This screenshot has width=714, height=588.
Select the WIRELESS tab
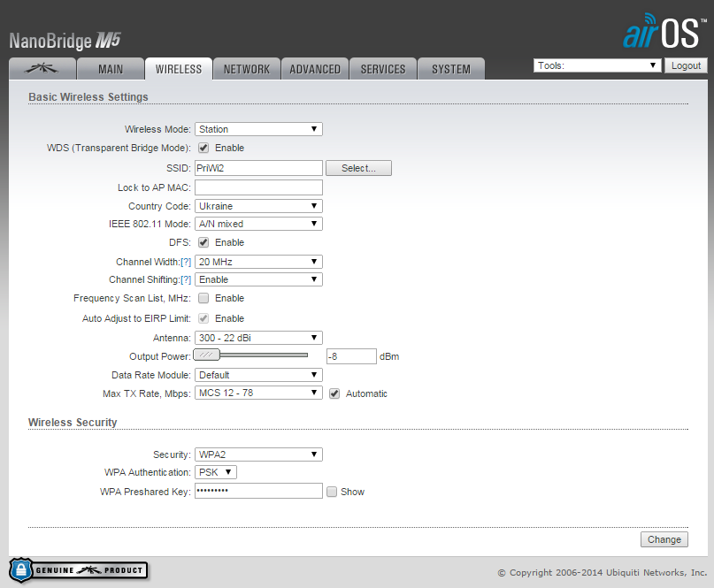click(179, 69)
